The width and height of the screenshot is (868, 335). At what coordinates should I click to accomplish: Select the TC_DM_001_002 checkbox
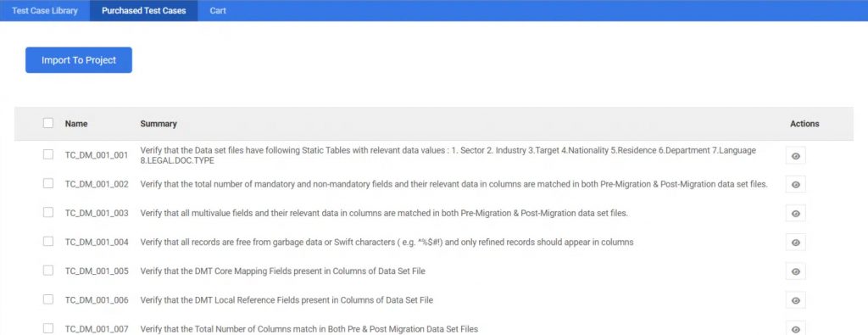pyautogui.click(x=48, y=183)
